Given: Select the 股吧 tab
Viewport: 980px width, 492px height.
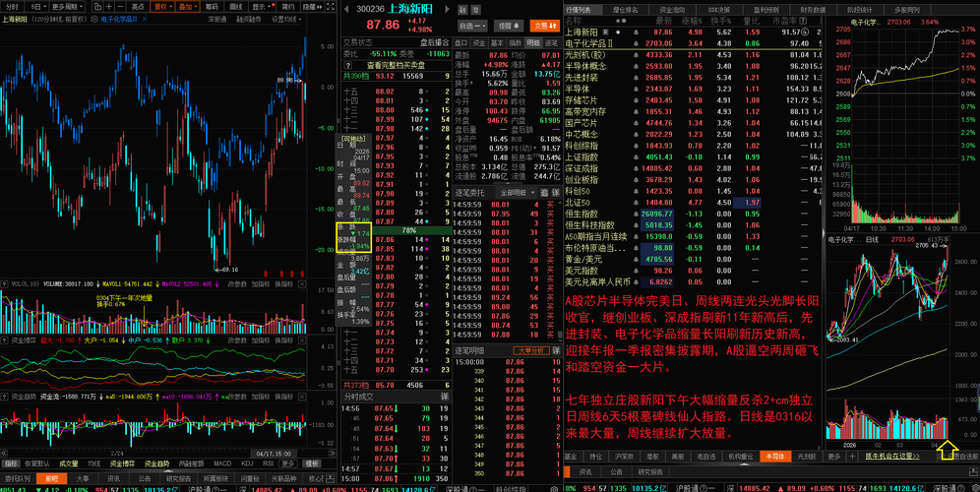Looking at the screenshot, I should tap(52, 478).
